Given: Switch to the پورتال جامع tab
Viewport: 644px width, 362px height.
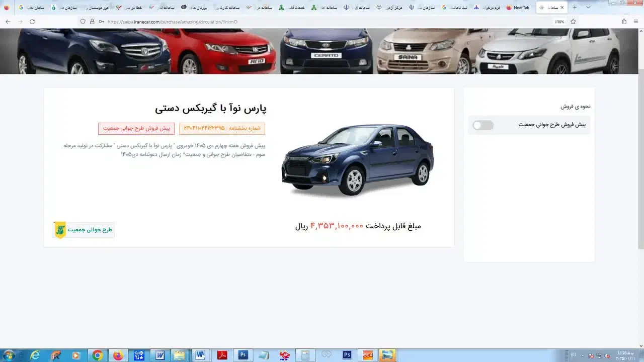Looking at the screenshot, I should [195, 8].
